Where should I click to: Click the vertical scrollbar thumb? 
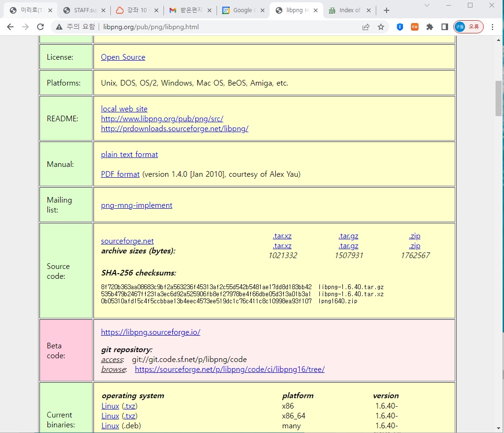click(x=498, y=98)
